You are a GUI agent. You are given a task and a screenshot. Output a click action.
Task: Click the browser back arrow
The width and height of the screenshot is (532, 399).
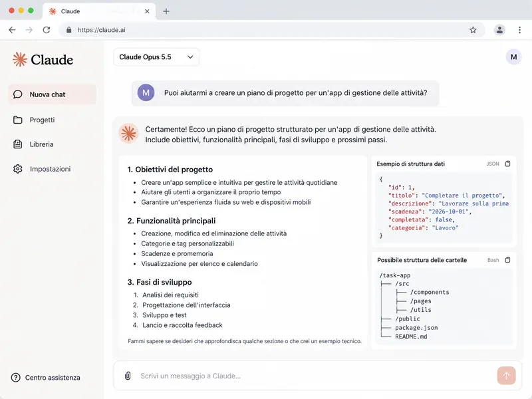[x=12, y=30]
